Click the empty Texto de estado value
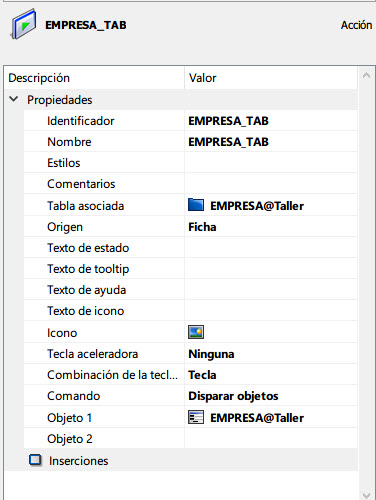 (x=271, y=248)
